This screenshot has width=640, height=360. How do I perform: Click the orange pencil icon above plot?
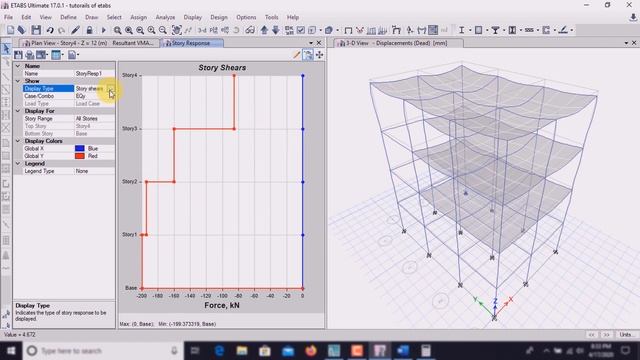pyautogui.click(x=297, y=55)
